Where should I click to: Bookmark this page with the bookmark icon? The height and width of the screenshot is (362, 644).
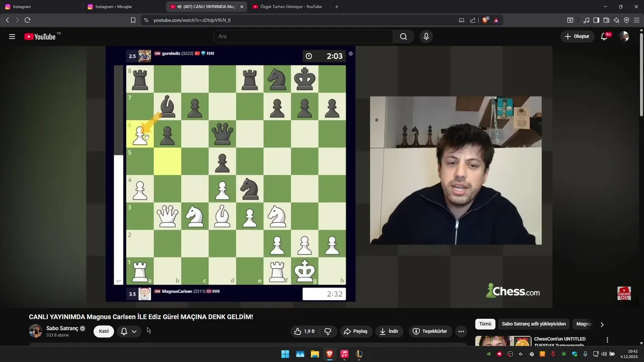133,20
